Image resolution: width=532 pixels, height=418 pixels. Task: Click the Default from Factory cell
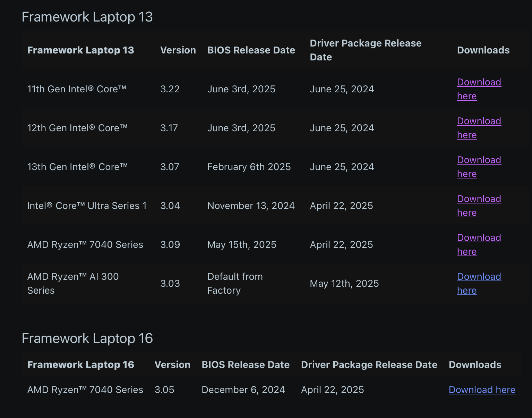[235, 283]
